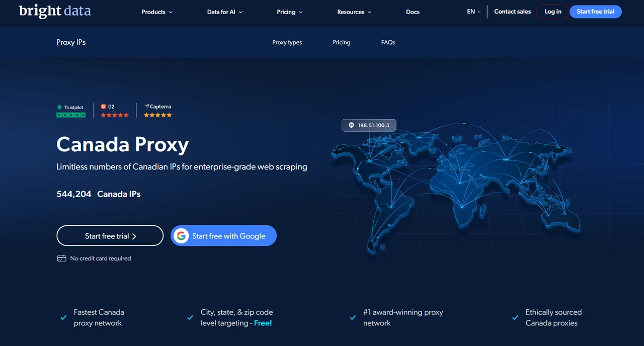Click the Google logo icon in button
The width and height of the screenshot is (644, 346).
tap(181, 236)
